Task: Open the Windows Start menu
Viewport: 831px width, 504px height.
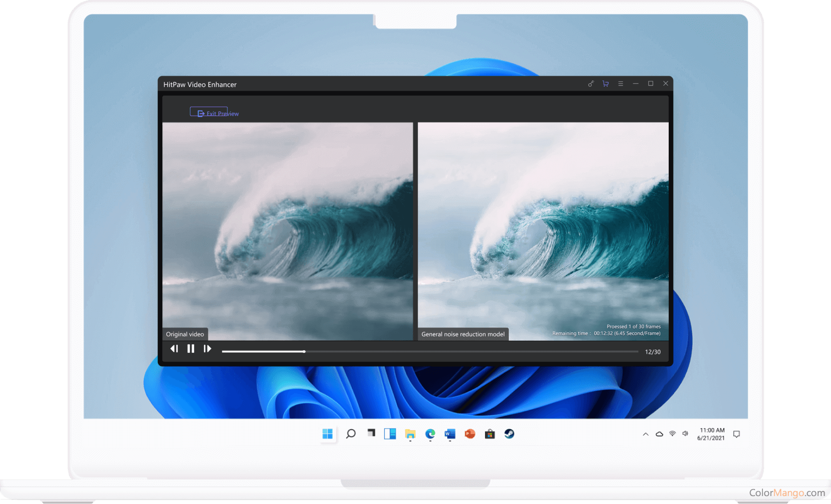Action: (328, 434)
